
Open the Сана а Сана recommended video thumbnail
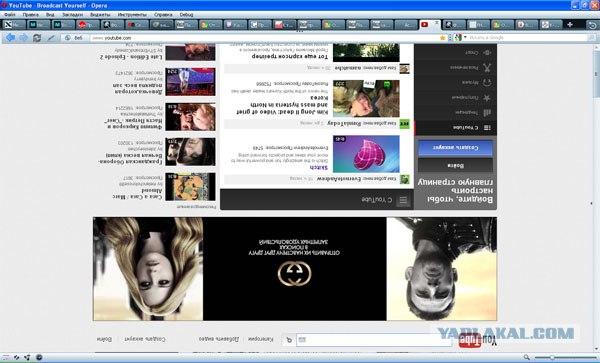click(x=190, y=187)
